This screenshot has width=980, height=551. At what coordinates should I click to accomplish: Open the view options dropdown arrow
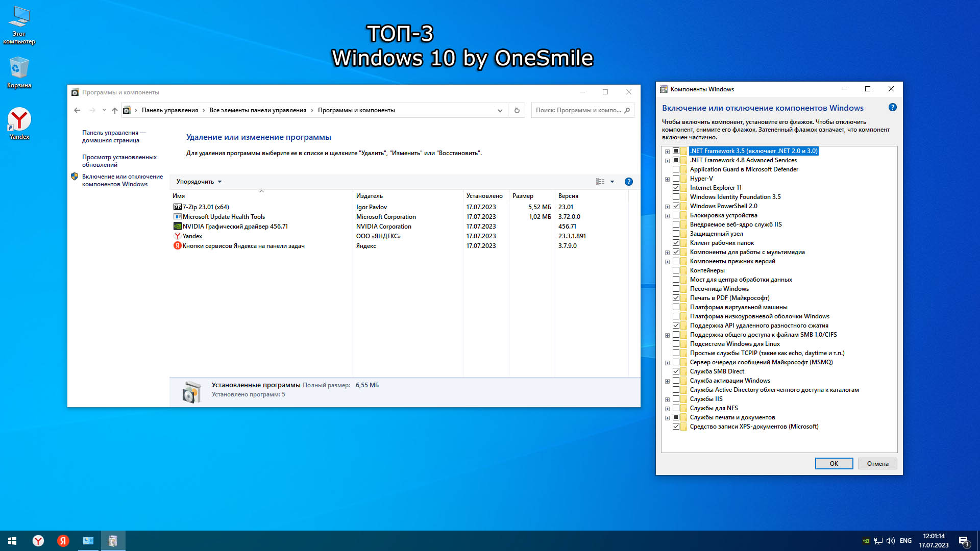pyautogui.click(x=612, y=182)
